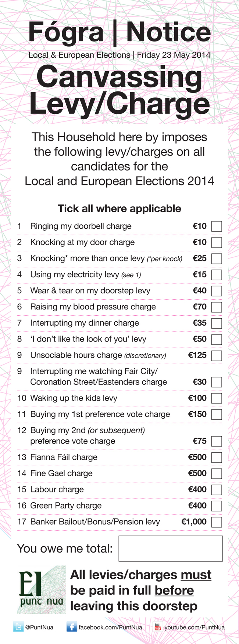Tick the Banker Bailout/Bonus/Pension levy box
The height and width of the screenshot is (644, 239).
[217, 522]
